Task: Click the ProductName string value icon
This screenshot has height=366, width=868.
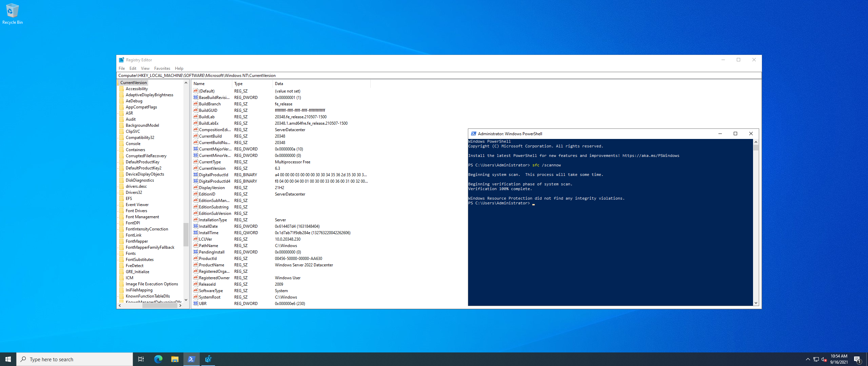Action: 196,265
